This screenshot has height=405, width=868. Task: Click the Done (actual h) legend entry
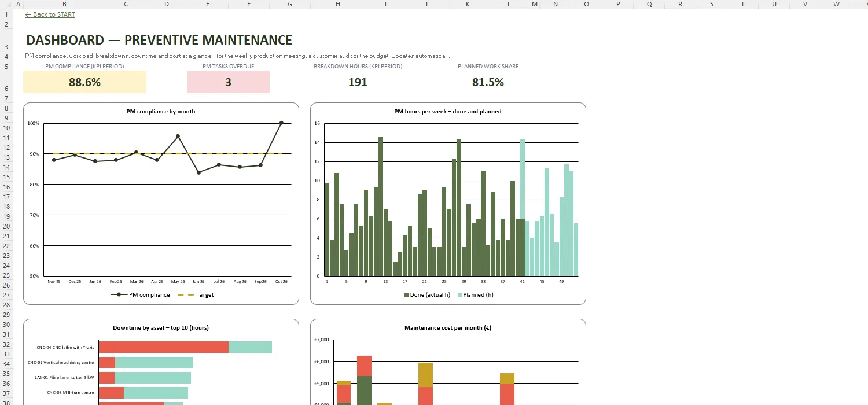pyautogui.click(x=427, y=295)
